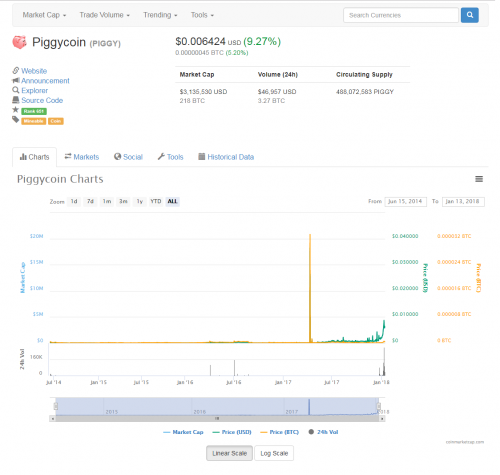The width and height of the screenshot is (500, 475).
Task: Click the chain link icon beside Website
Action: click(16, 71)
